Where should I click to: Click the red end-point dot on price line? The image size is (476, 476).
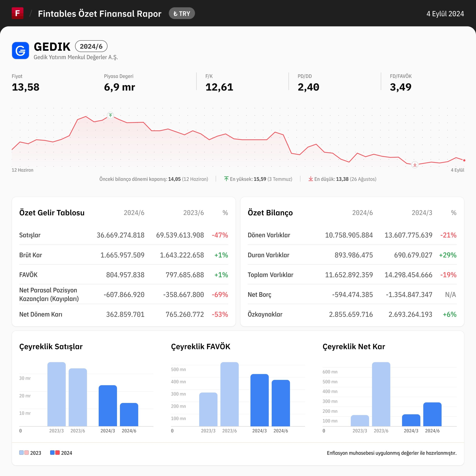464,160
